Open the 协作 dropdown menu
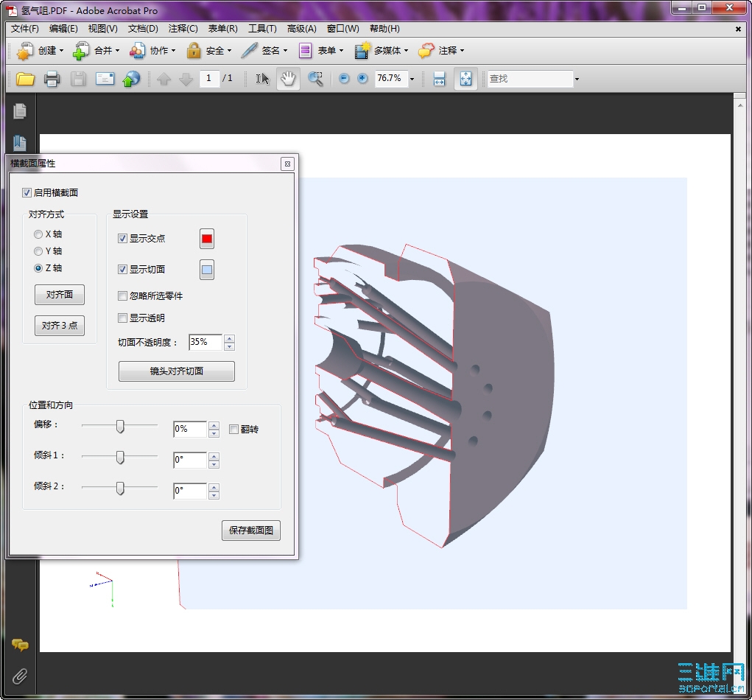 (x=174, y=51)
